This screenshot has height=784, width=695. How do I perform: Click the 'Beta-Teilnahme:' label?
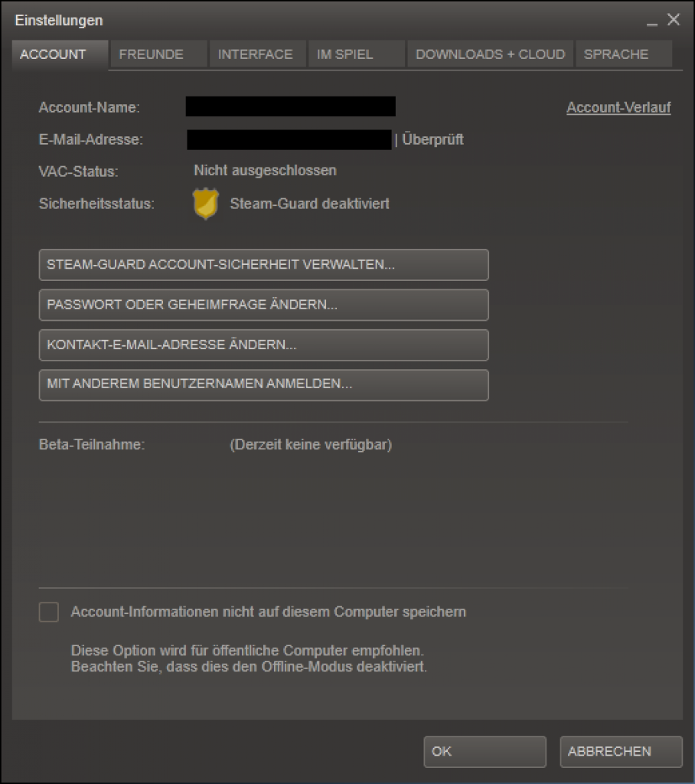tap(92, 445)
